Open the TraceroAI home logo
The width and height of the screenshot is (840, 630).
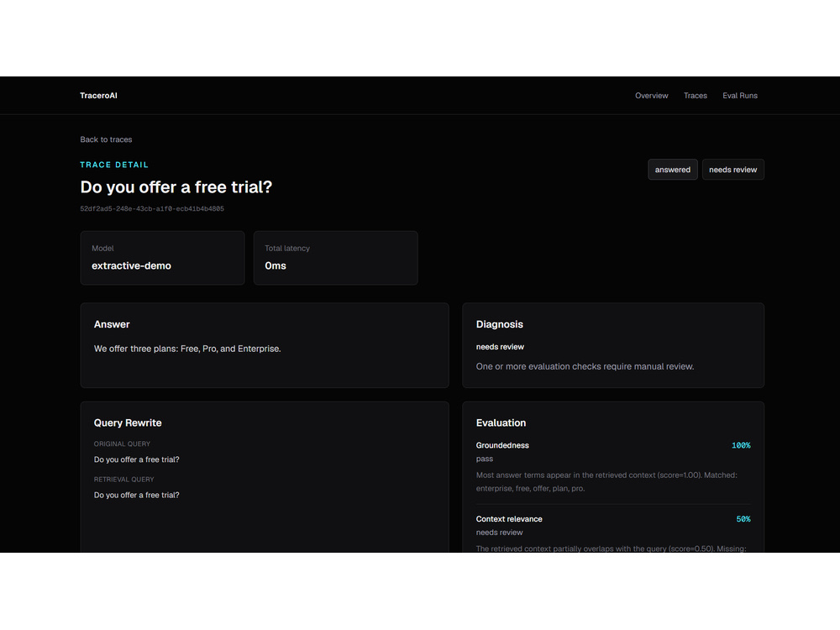pos(98,96)
